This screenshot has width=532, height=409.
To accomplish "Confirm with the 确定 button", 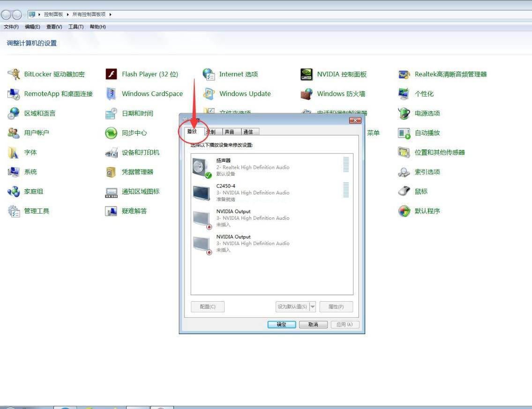I will [x=282, y=325].
